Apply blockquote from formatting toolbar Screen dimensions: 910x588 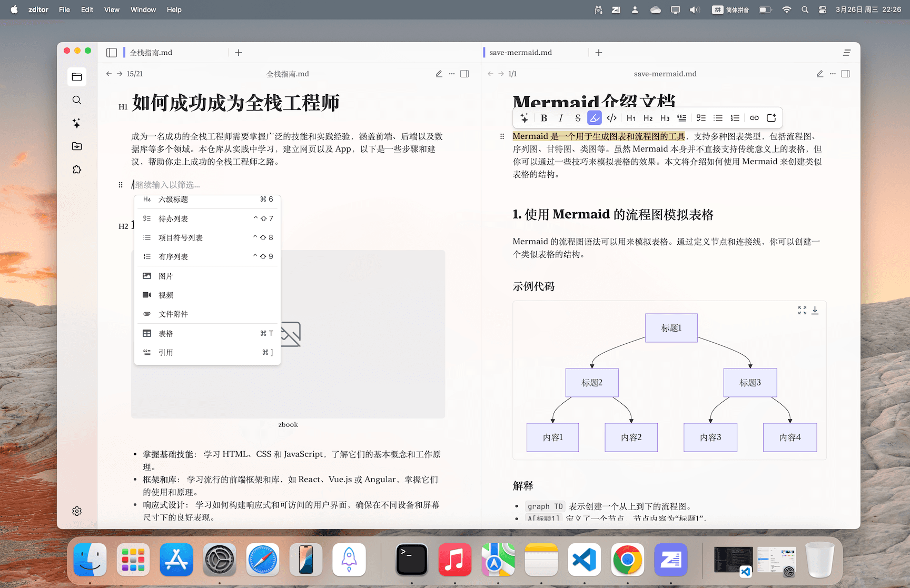tap(681, 118)
